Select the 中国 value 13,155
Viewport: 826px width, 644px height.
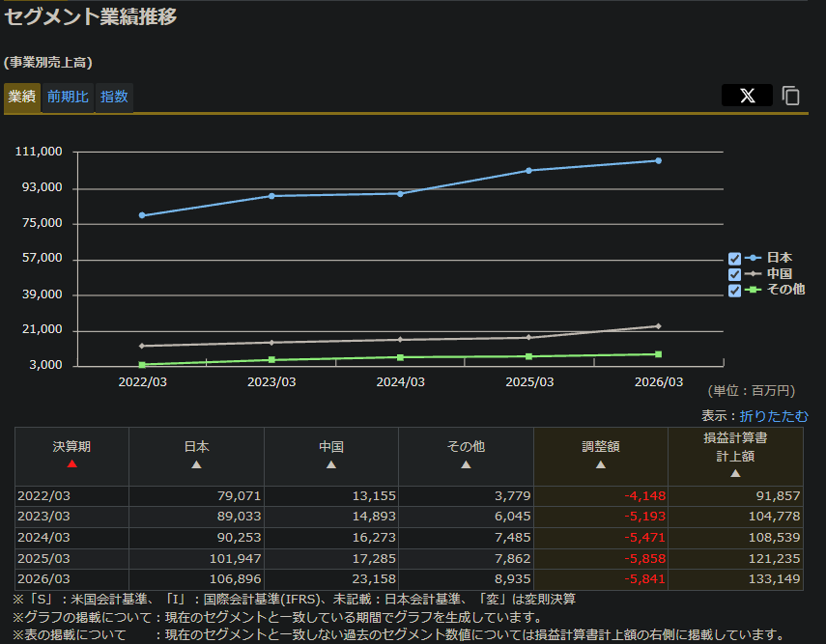coord(374,496)
